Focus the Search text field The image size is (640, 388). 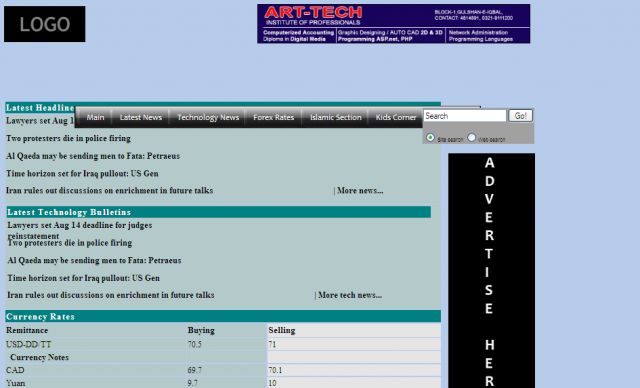click(465, 116)
